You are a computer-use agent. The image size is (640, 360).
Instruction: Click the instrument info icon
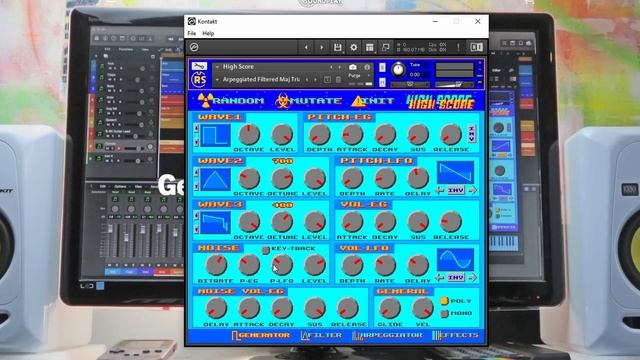point(367,67)
